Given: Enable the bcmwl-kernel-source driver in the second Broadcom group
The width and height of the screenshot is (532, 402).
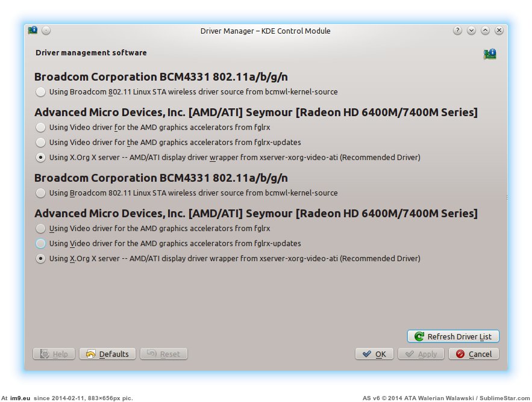Looking at the screenshot, I should (x=40, y=193).
